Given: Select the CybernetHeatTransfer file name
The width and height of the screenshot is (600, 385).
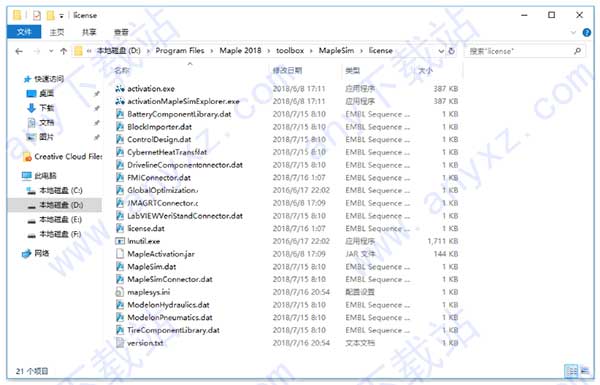Looking at the screenshot, I should click(167, 152).
